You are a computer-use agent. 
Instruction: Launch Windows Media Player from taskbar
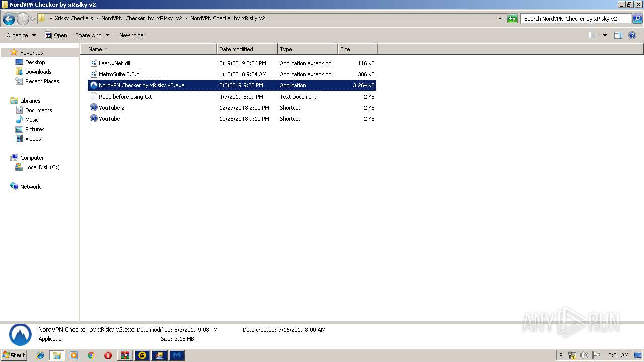pos(74,355)
